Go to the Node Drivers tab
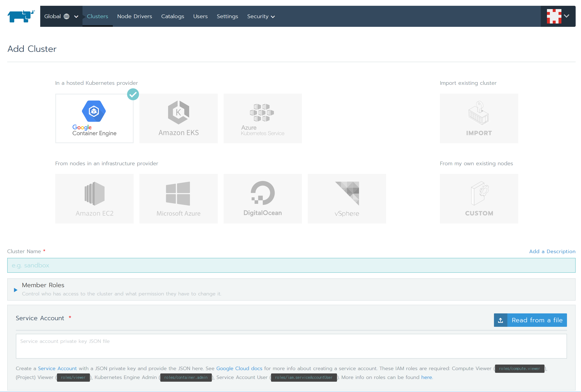The image size is (581, 392). (x=134, y=16)
